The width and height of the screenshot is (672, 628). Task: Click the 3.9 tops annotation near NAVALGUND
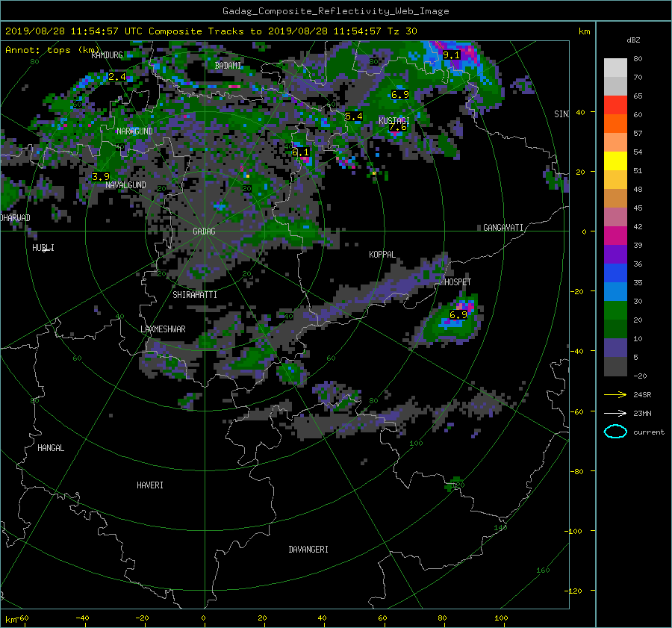[101, 177]
